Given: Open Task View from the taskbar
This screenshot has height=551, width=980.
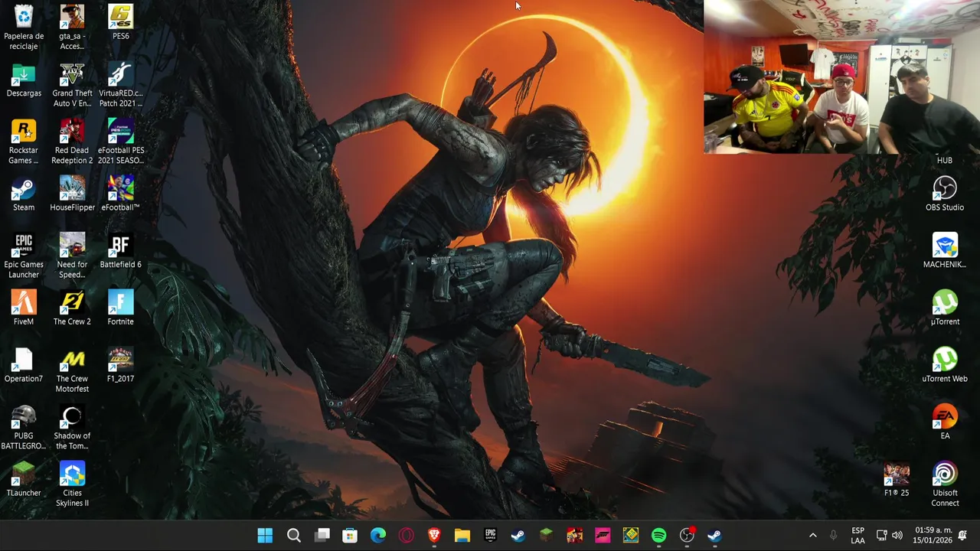Looking at the screenshot, I should 322,536.
